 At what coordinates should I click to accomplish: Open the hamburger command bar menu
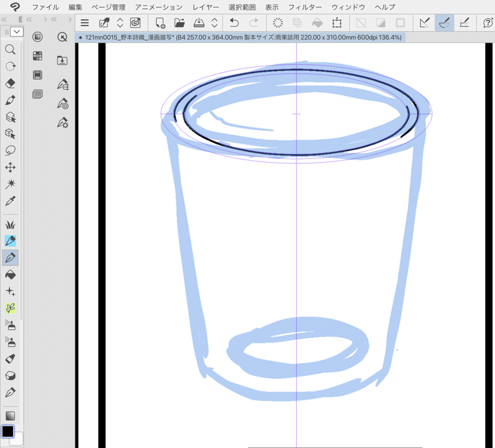tap(85, 23)
